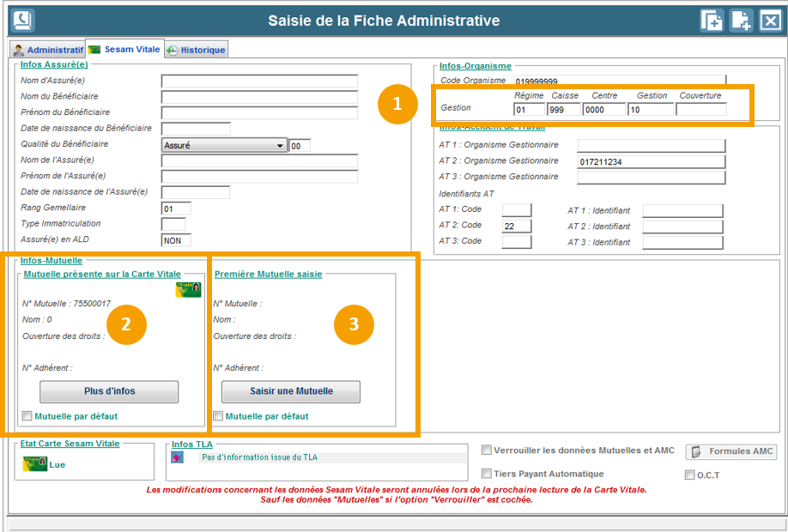Open Formules AMC
Viewport: 788px width, 532px height.
point(730,451)
